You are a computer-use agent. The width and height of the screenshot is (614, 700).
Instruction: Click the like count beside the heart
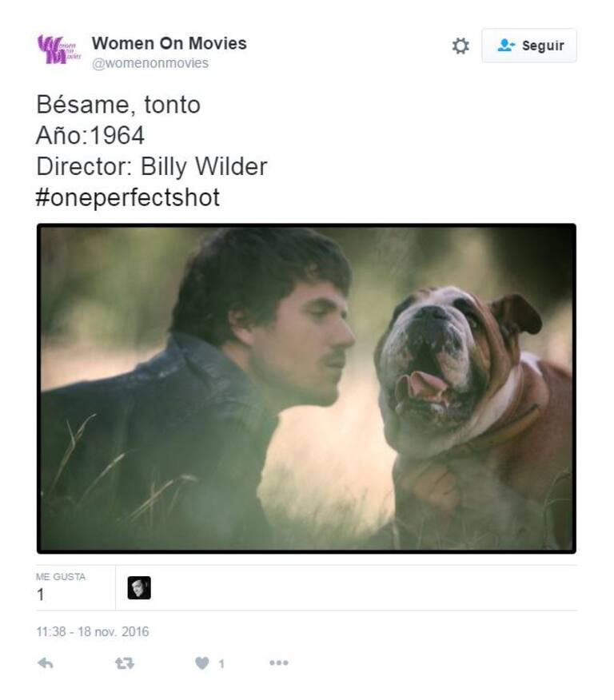(221, 664)
